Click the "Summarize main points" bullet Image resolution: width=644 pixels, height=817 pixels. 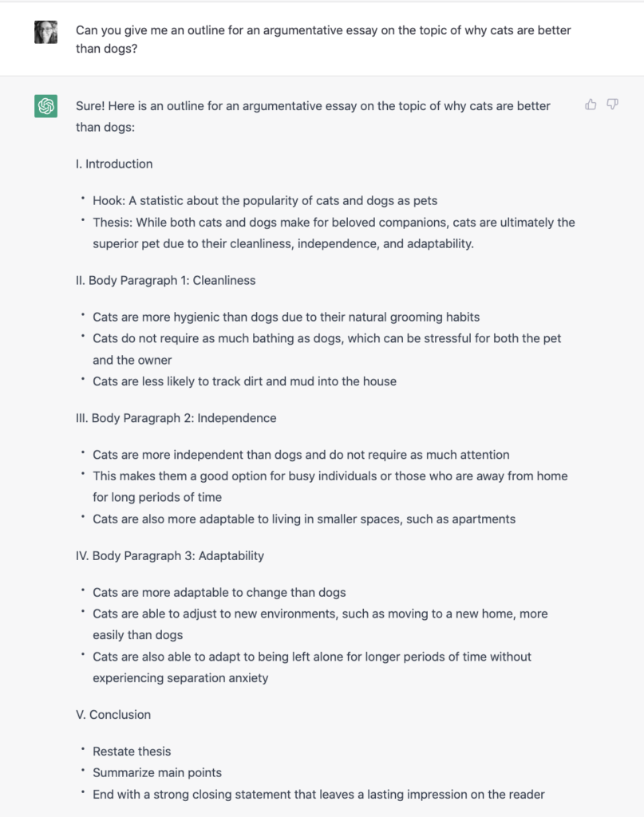tap(157, 772)
